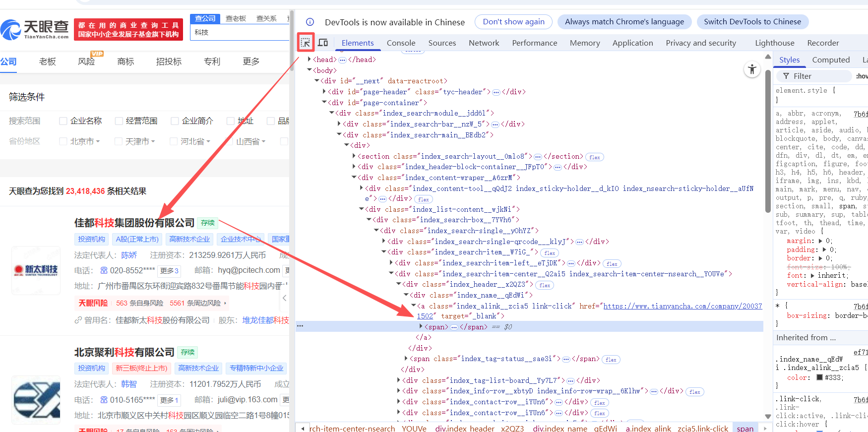Click the ellipsis in the highlighted span row
Viewport: 868px width, 432px height.
tap(454, 327)
